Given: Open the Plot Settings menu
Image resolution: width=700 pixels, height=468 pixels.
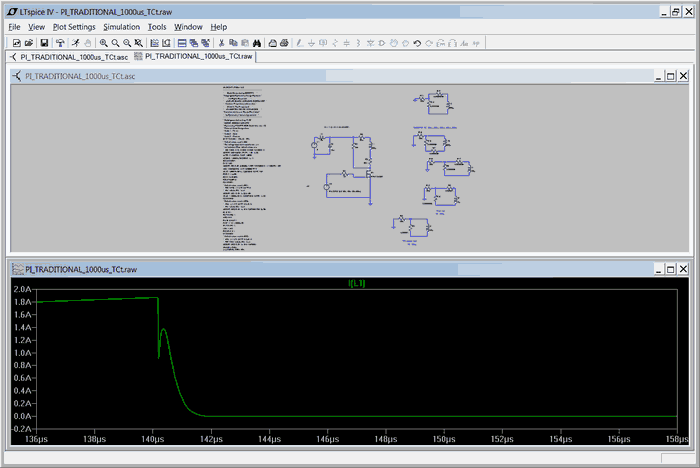Looking at the screenshot, I should click(74, 27).
